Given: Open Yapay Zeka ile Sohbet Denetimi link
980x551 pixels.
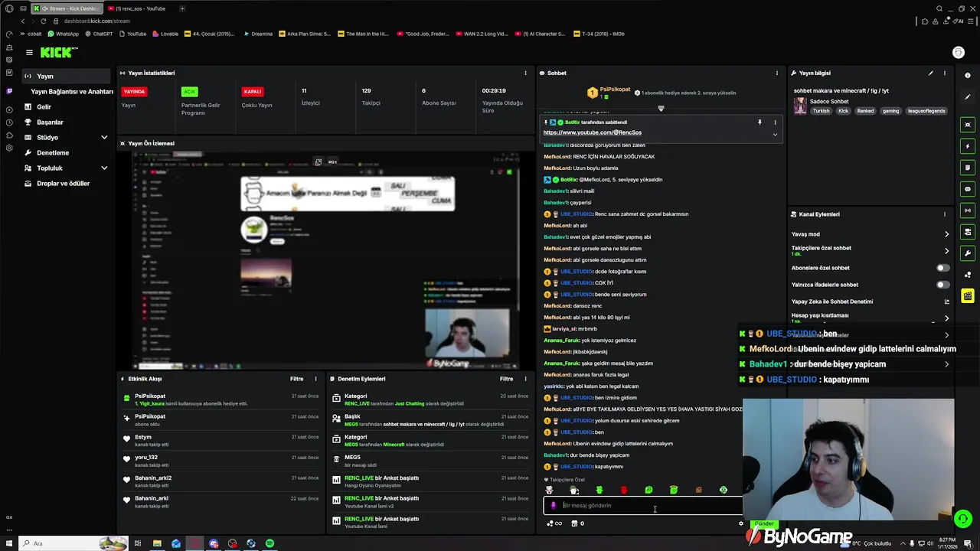Looking at the screenshot, I should (x=870, y=302).
